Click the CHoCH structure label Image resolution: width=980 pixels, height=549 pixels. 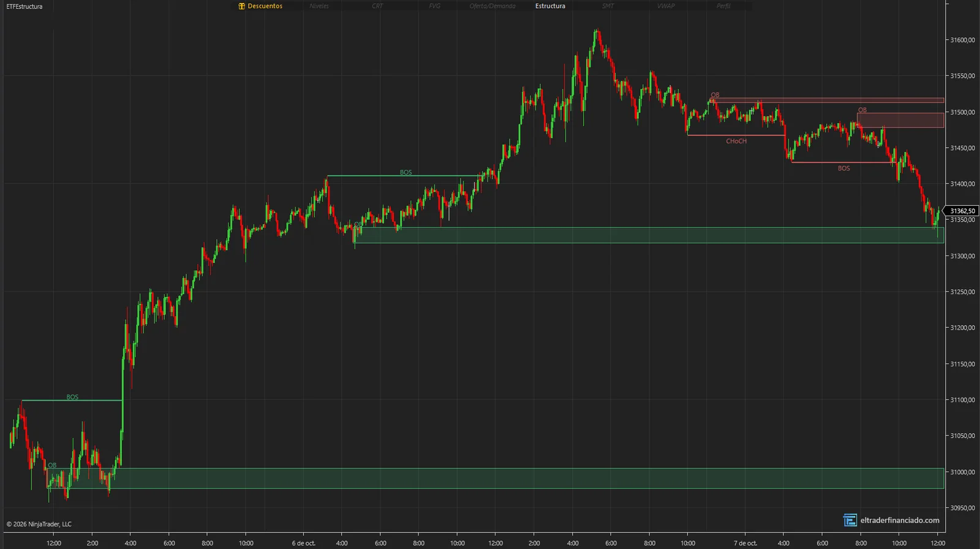[x=736, y=142]
